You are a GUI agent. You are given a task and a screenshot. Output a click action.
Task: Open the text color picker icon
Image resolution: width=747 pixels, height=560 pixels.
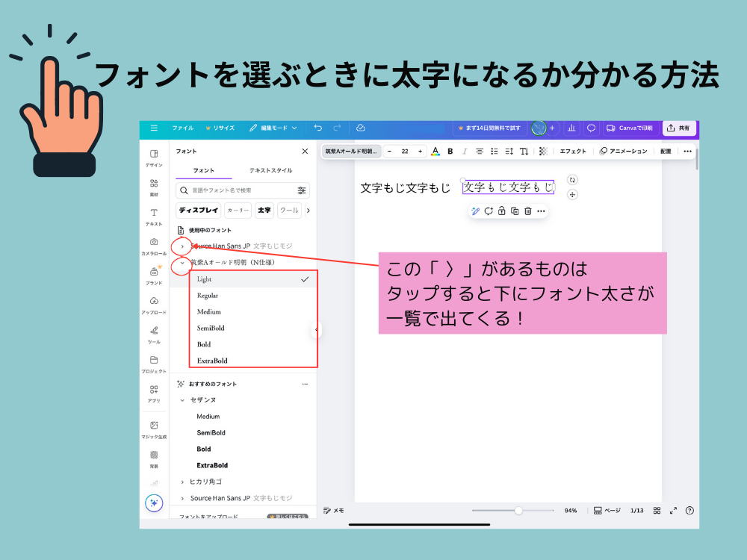(435, 151)
